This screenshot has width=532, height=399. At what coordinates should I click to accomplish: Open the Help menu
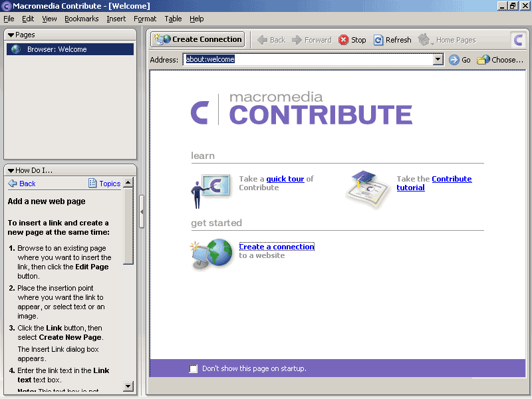(196, 19)
